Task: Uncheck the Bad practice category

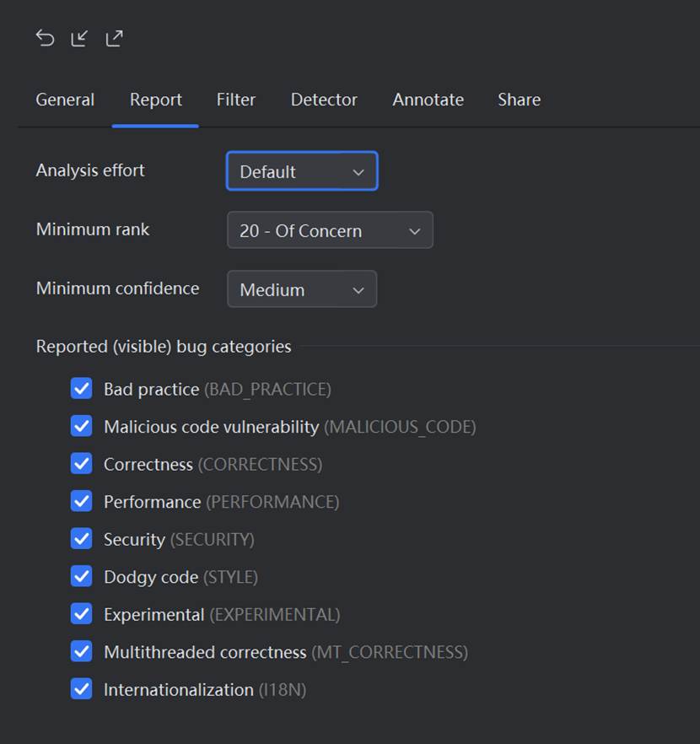Action: pos(82,389)
